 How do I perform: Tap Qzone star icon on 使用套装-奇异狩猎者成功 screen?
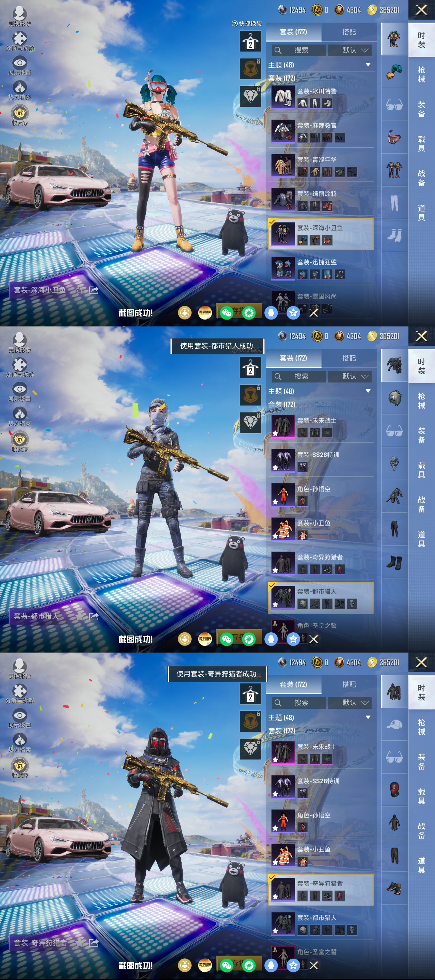[293, 965]
